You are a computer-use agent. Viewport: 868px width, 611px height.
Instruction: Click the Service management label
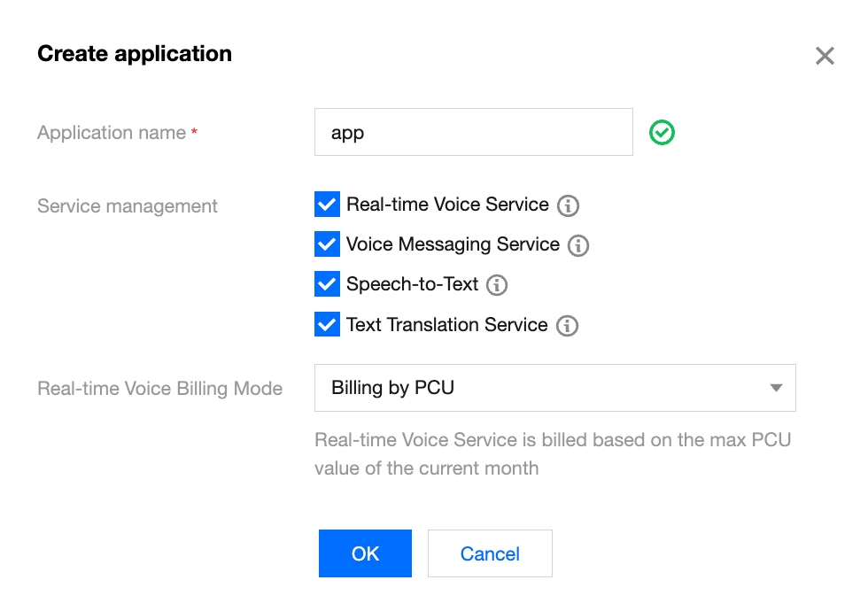click(x=128, y=206)
